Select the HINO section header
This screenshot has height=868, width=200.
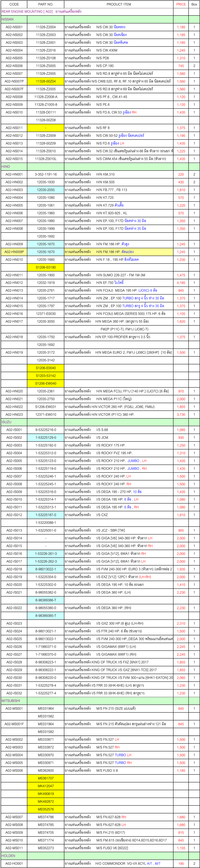(100, 166)
